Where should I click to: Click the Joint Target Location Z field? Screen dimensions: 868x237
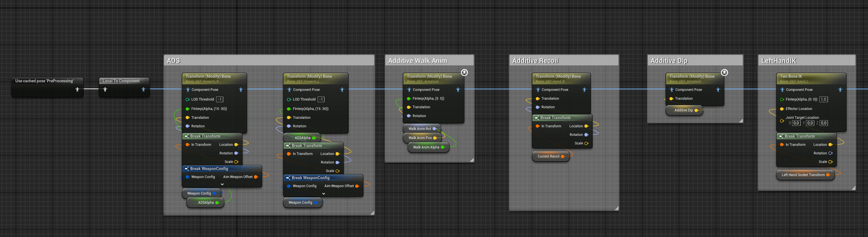(x=824, y=123)
